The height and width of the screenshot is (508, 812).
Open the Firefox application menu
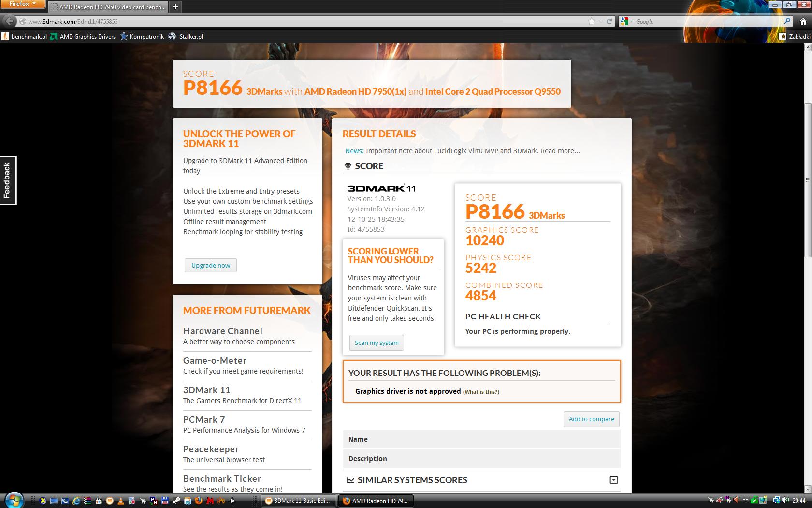pyautogui.click(x=23, y=4)
